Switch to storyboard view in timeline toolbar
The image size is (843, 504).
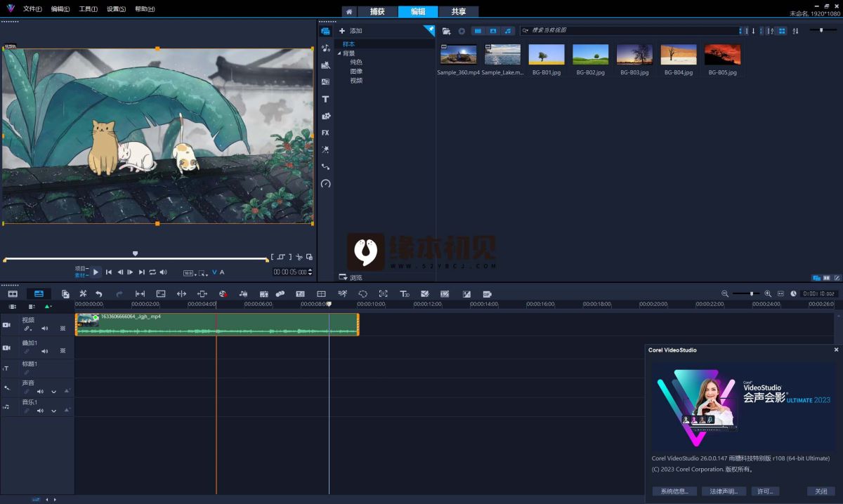[x=13, y=293]
